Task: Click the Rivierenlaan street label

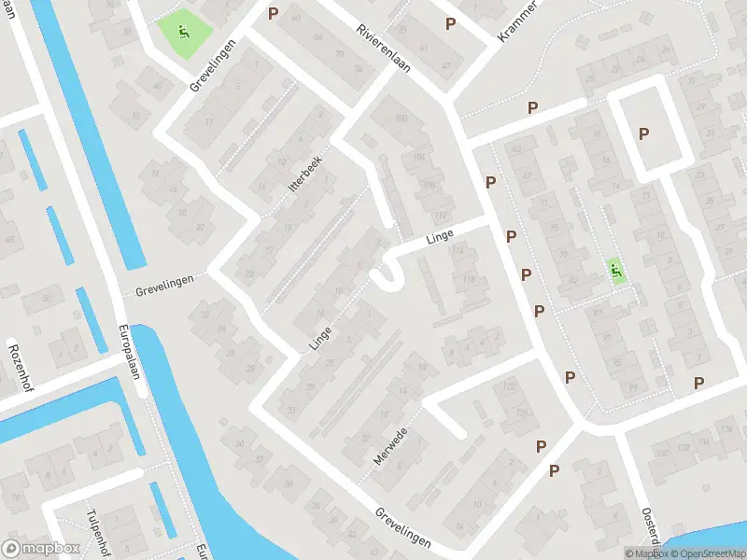Action: point(383,49)
